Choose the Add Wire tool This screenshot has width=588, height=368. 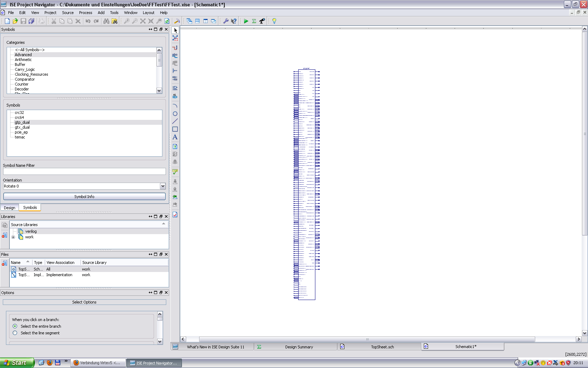pos(175,48)
